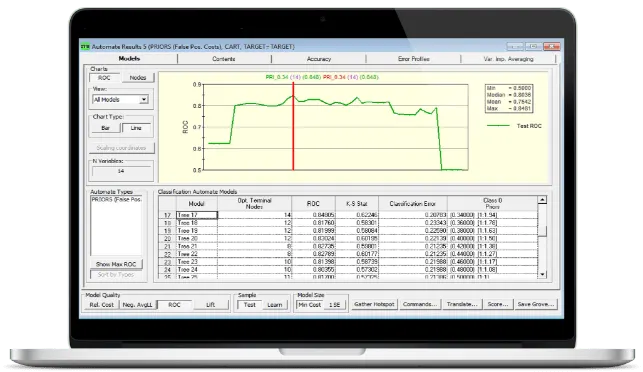
Task: Select the Tree 17 model cell
Action: (197, 215)
